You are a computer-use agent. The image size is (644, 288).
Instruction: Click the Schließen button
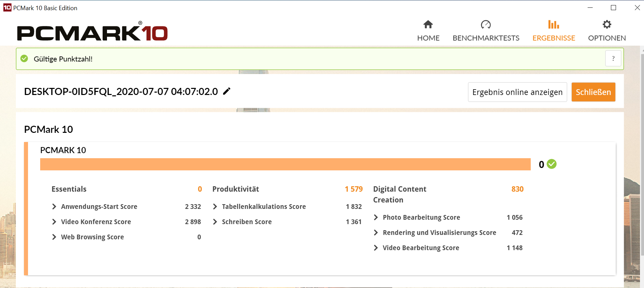pos(593,92)
